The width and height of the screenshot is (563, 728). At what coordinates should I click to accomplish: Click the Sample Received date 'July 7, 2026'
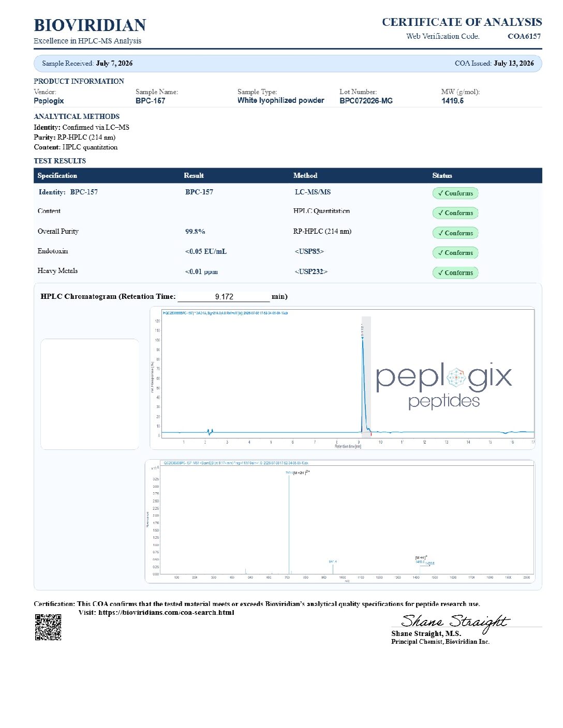click(114, 63)
